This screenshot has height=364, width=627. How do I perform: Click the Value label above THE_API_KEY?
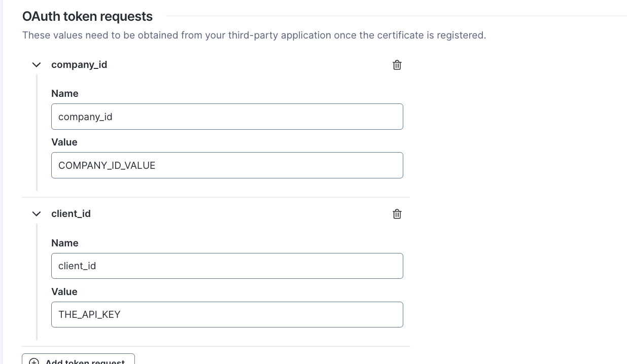click(x=64, y=292)
